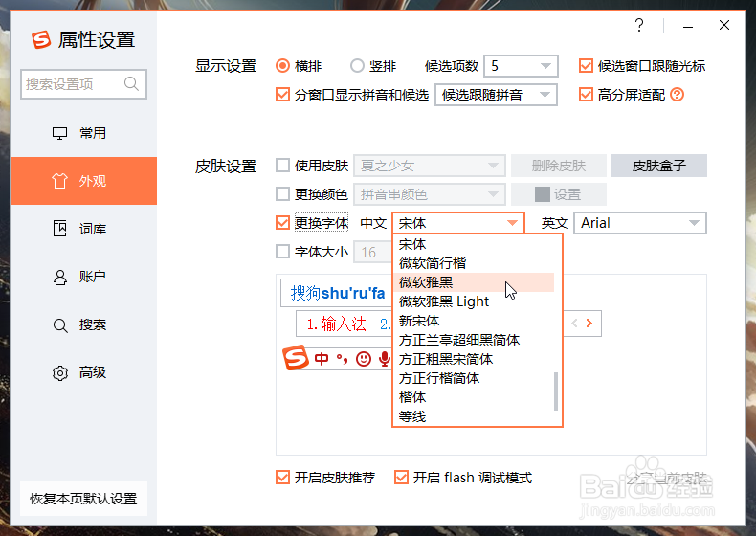
Task: Choose 微软雅黑 from the font list
Action: [474, 282]
